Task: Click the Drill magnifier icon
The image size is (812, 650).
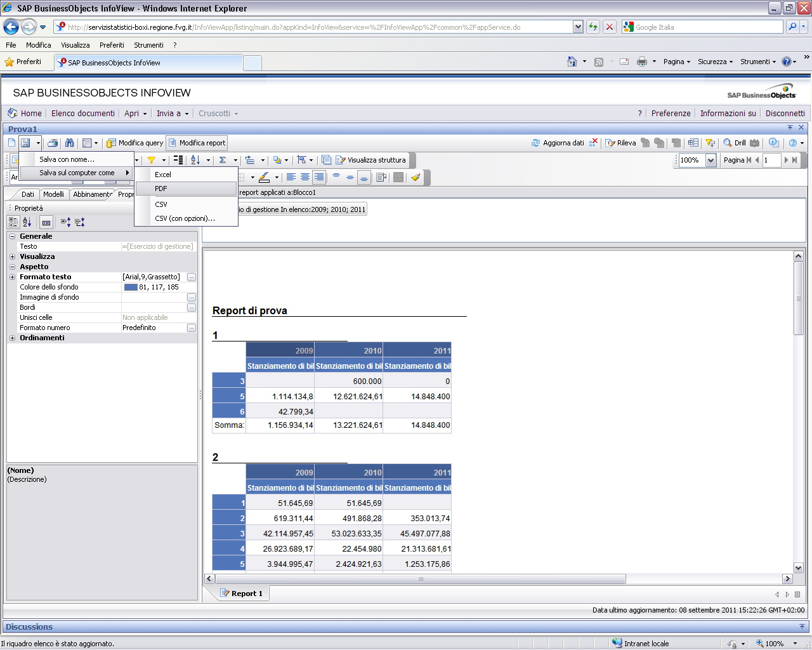Action: point(728,143)
